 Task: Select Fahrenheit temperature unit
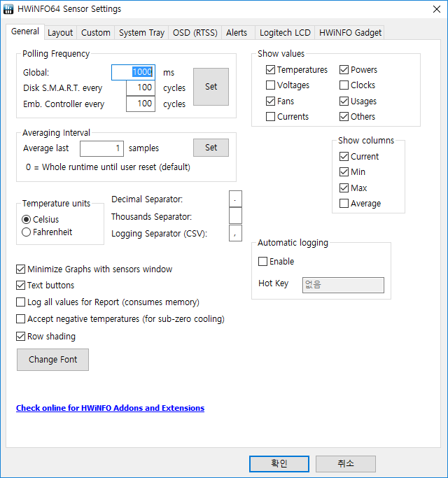point(27,232)
